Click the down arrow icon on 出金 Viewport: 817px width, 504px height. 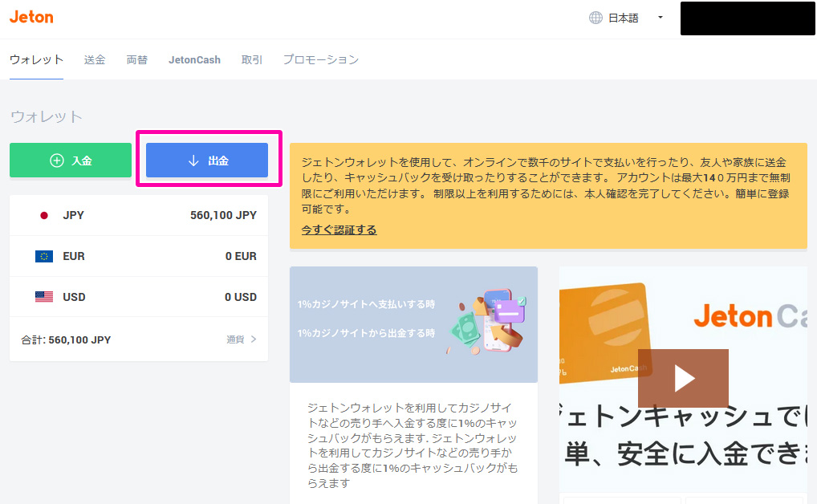(x=193, y=161)
